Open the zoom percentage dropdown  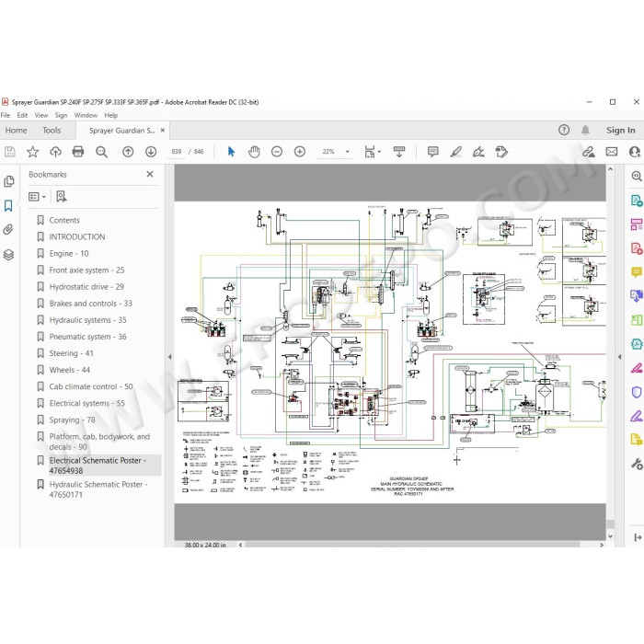(348, 152)
